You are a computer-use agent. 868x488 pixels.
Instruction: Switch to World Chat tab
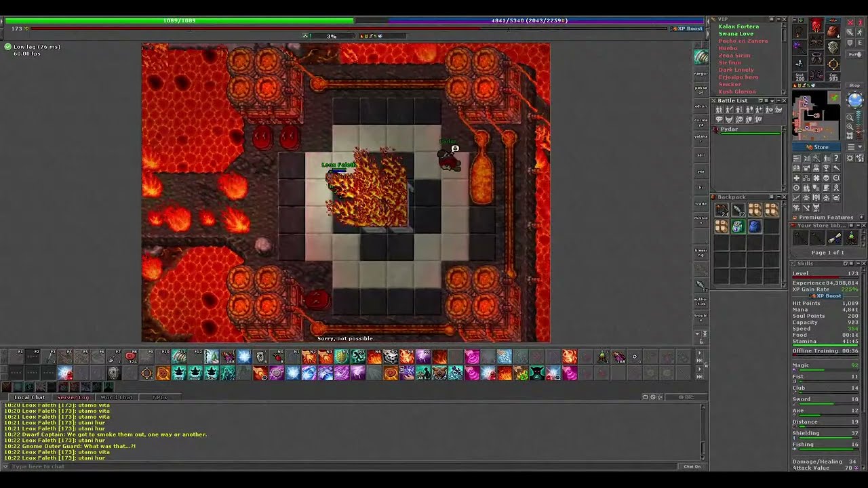pyautogui.click(x=117, y=397)
